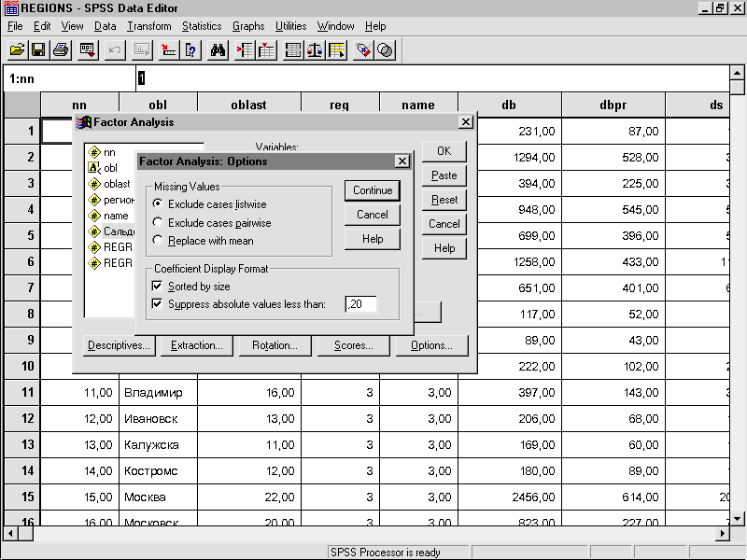
Task: Click the Insert Variable toolbar icon
Action: (x=267, y=50)
